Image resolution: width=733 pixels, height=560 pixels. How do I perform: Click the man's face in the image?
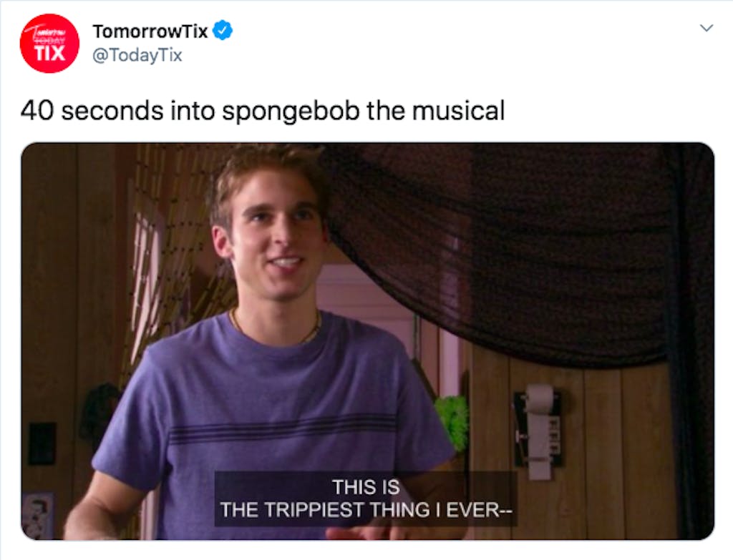(275, 235)
